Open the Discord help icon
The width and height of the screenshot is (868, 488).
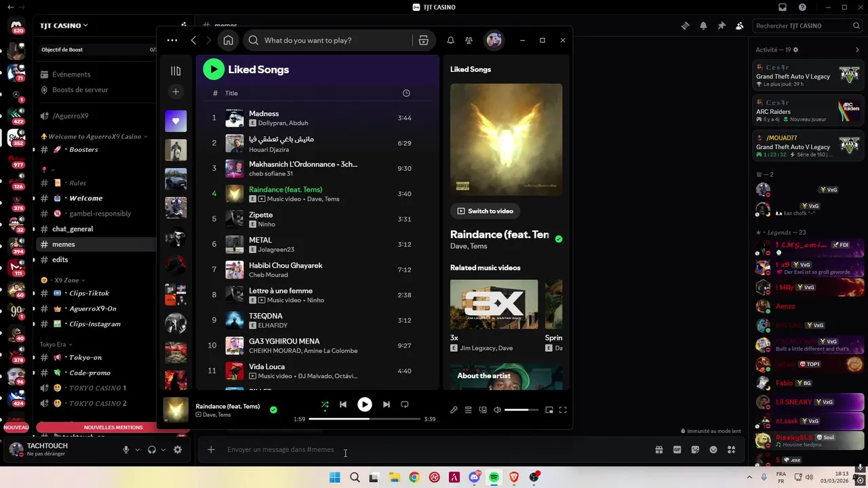pyautogui.click(x=803, y=7)
